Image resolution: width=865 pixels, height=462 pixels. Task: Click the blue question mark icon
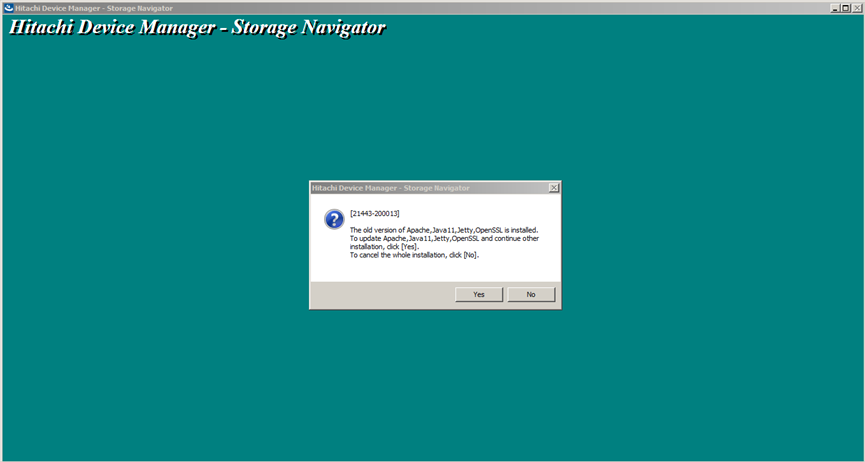(x=334, y=219)
